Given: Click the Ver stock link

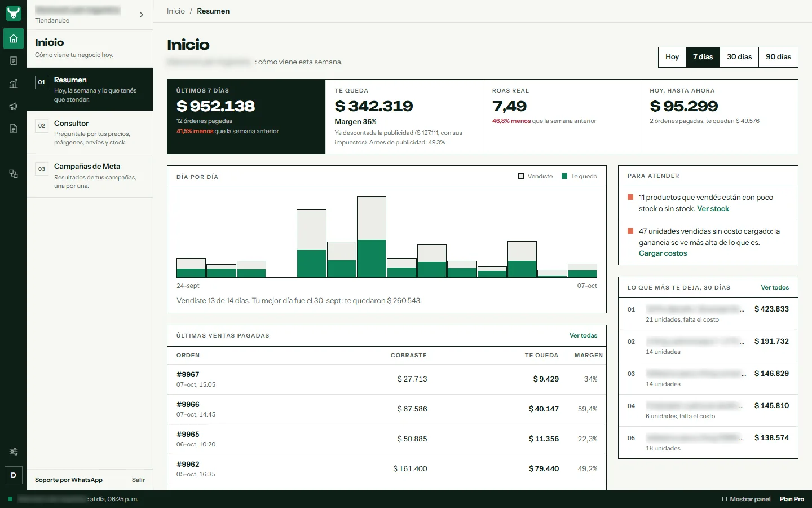Looking at the screenshot, I should click(x=713, y=209).
